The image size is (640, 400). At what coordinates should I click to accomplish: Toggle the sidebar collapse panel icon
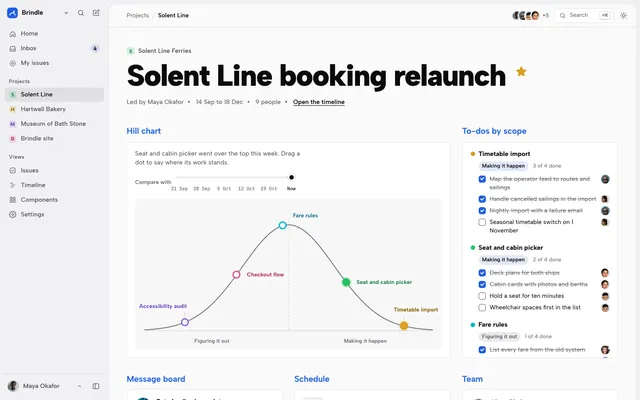tap(96, 386)
